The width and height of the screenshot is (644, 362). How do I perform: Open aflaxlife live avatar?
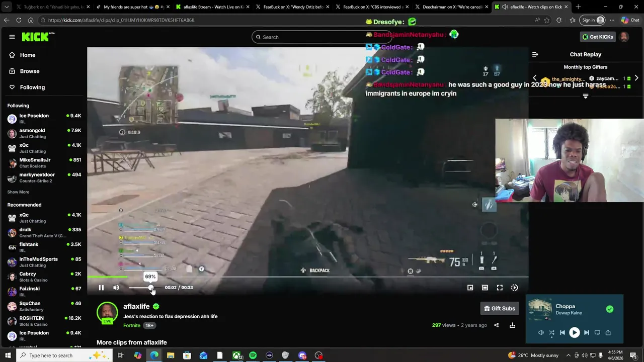[107, 313]
